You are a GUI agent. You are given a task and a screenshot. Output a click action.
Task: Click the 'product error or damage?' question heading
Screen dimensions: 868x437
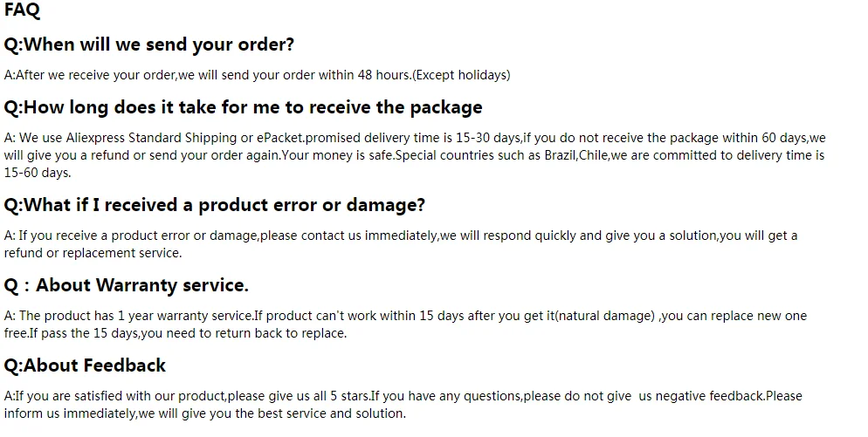coord(311,205)
